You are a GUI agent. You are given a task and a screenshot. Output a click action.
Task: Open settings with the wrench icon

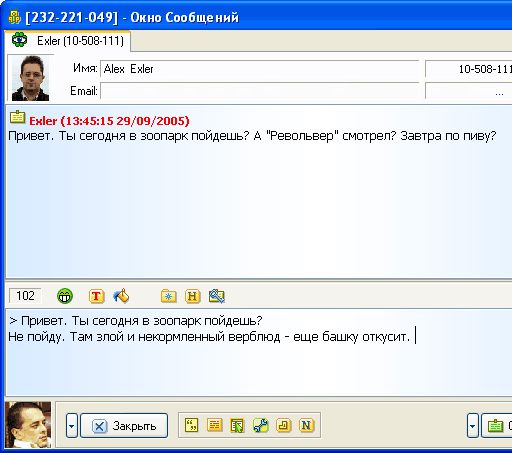260,425
